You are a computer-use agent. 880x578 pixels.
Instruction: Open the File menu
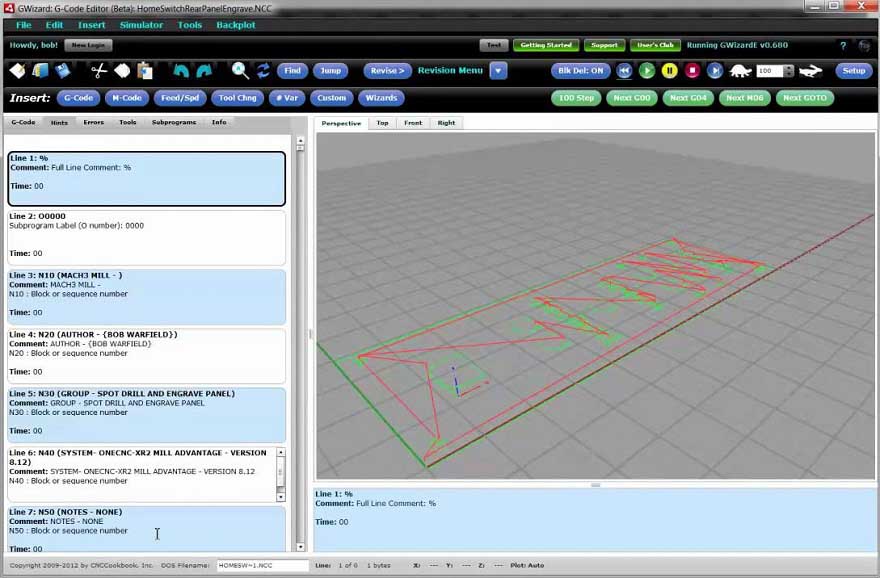(x=24, y=25)
